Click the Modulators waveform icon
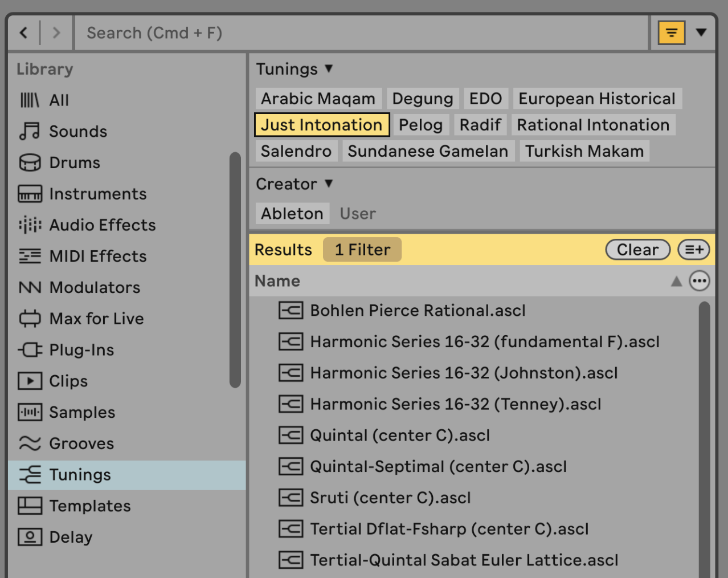Viewport: 728px width, 578px height. click(30, 287)
